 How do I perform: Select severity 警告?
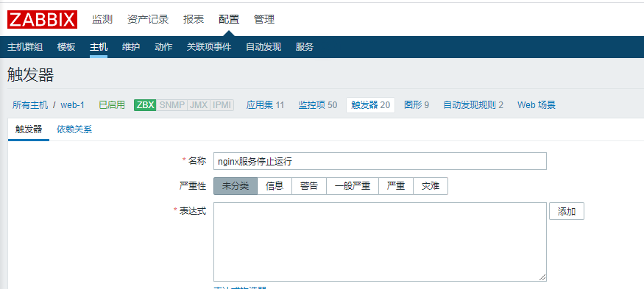[x=309, y=186]
